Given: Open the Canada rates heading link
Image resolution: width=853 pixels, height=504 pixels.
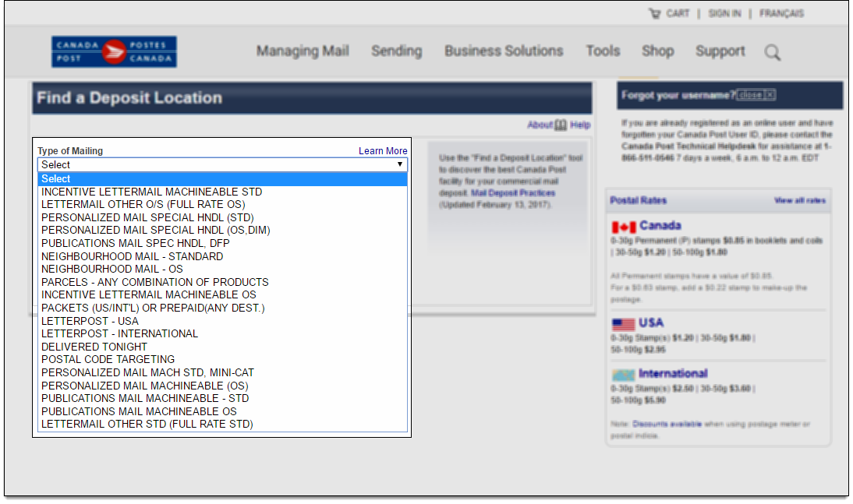Looking at the screenshot, I should click(660, 226).
